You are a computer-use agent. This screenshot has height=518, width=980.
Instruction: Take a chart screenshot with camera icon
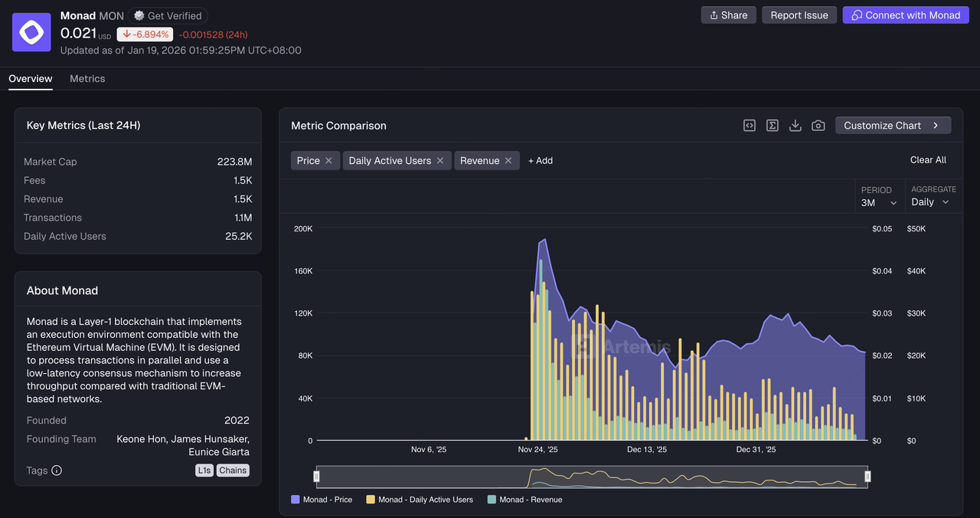(x=818, y=126)
